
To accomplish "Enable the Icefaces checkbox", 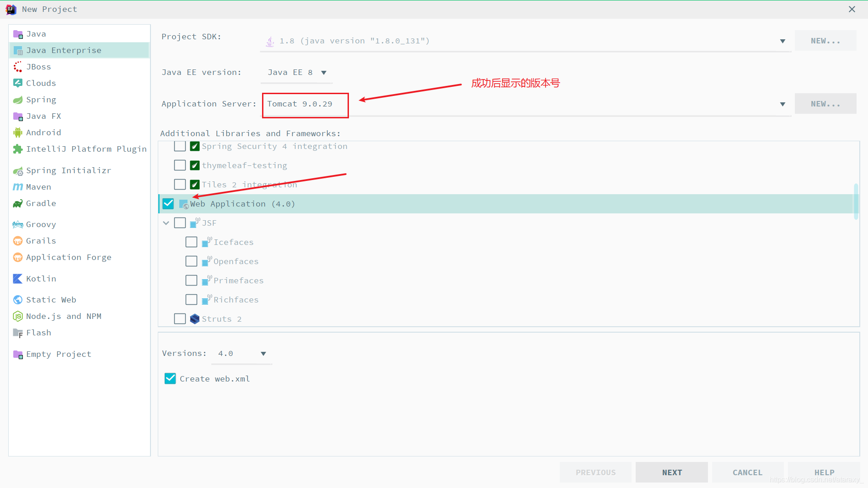I will (192, 242).
